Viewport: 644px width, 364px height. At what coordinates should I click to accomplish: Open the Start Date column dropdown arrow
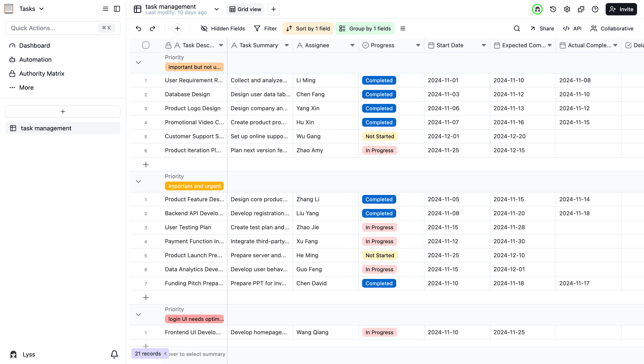(x=484, y=45)
